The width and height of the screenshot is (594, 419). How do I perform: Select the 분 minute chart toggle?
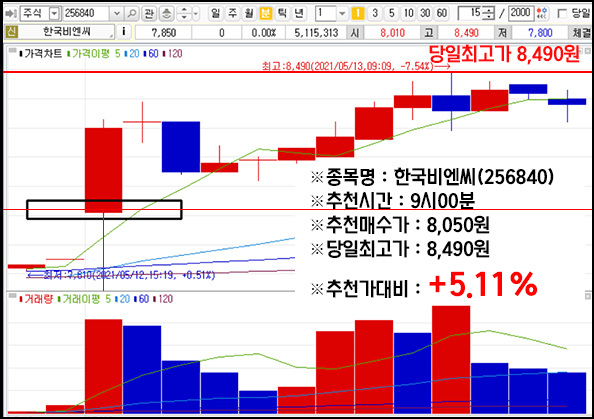(266, 14)
